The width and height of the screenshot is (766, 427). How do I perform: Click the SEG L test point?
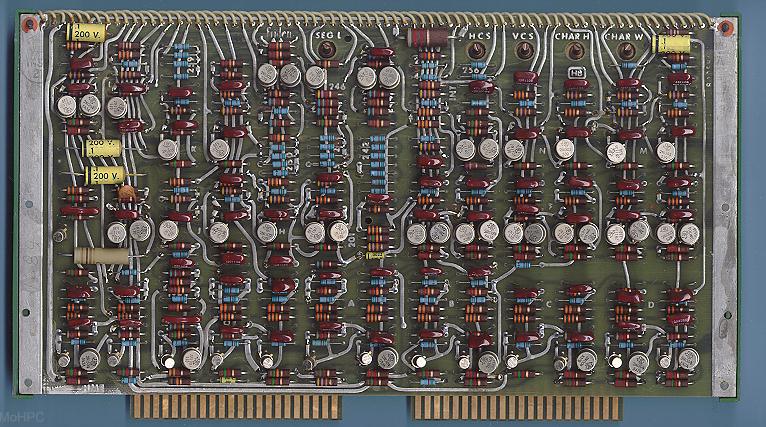pos(326,48)
